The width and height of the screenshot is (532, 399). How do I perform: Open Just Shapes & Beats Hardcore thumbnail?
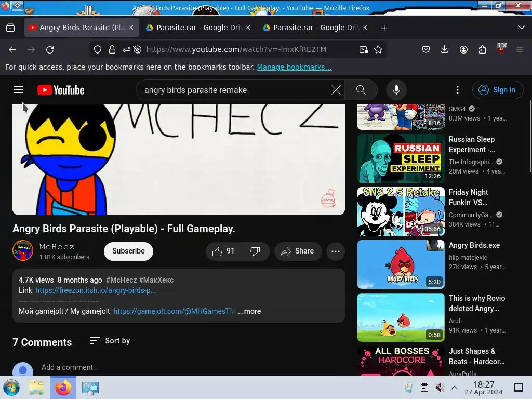[401, 361]
